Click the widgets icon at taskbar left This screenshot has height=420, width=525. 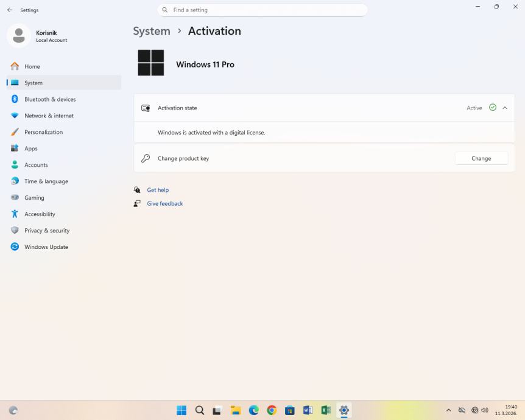click(x=13, y=410)
